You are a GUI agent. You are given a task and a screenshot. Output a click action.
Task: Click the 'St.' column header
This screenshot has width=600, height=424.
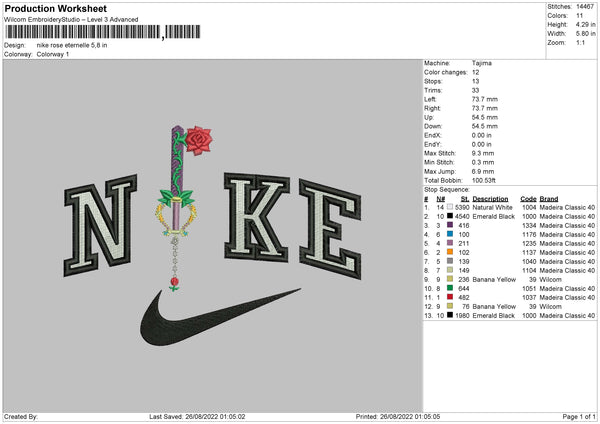465,199
